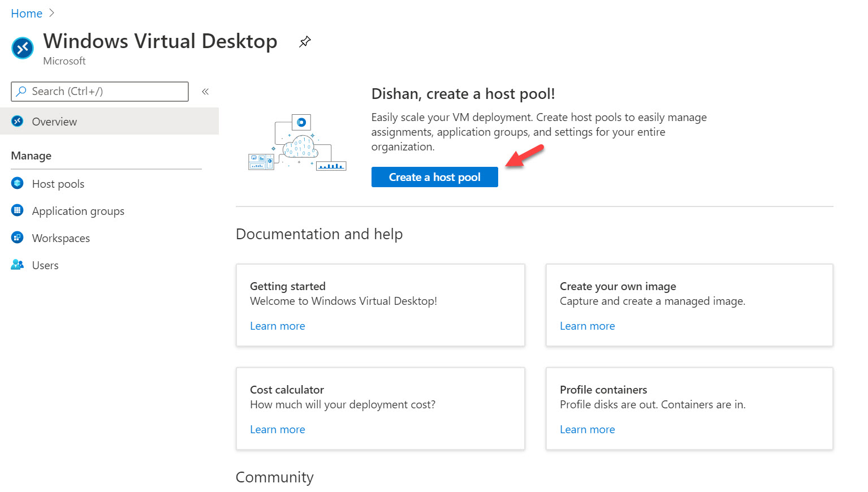Click the Overview icon in sidebar
The width and height of the screenshot is (868, 492).
click(x=18, y=120)
